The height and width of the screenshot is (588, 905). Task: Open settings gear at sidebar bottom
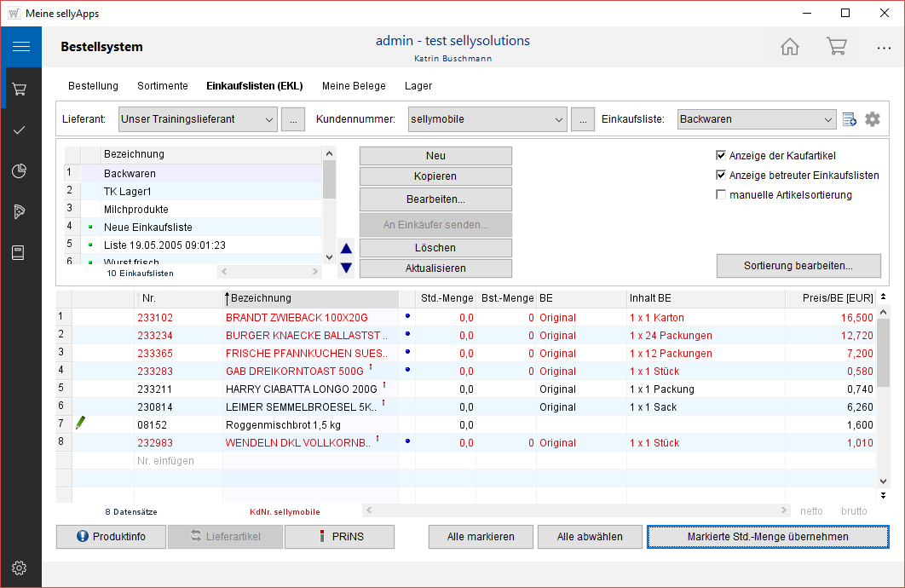pyautogui.click(x=20, y=568)
